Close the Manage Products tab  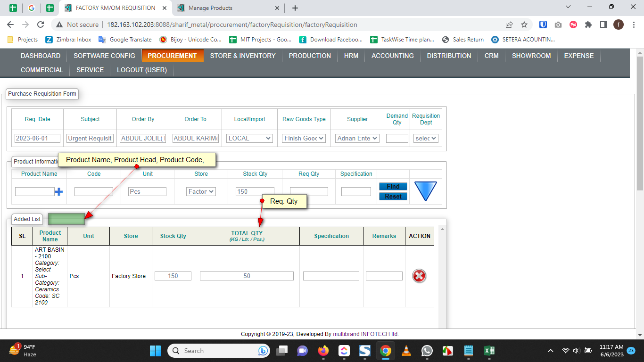click(x=277, y=8)
